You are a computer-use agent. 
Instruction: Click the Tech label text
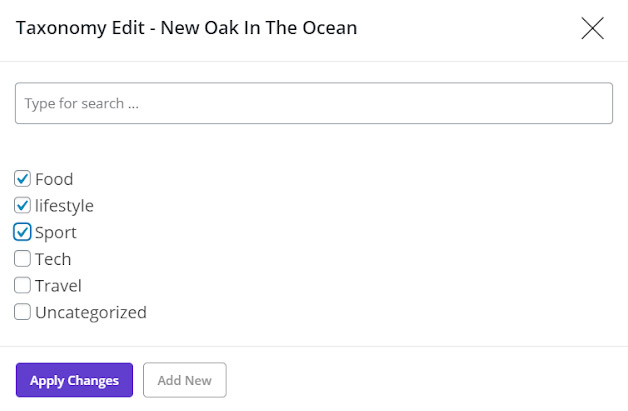[x=53, y=259]
